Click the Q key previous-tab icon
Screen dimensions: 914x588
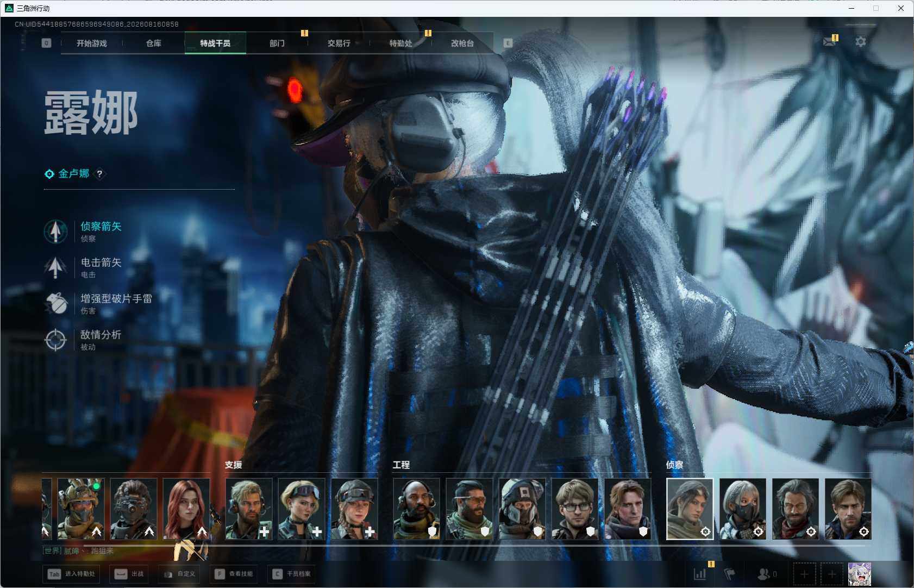(46, 43)
